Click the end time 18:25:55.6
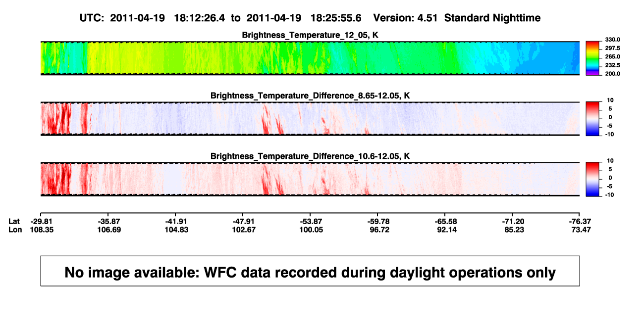Viewport: 644px width, 330px height. click(x=336, y=18)
